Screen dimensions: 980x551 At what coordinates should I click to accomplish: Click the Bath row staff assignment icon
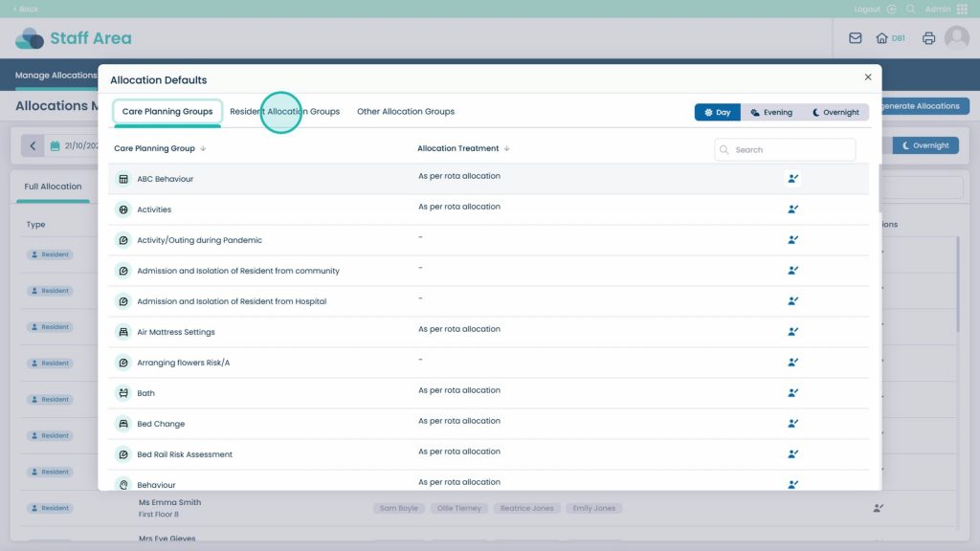pos(792,392)
